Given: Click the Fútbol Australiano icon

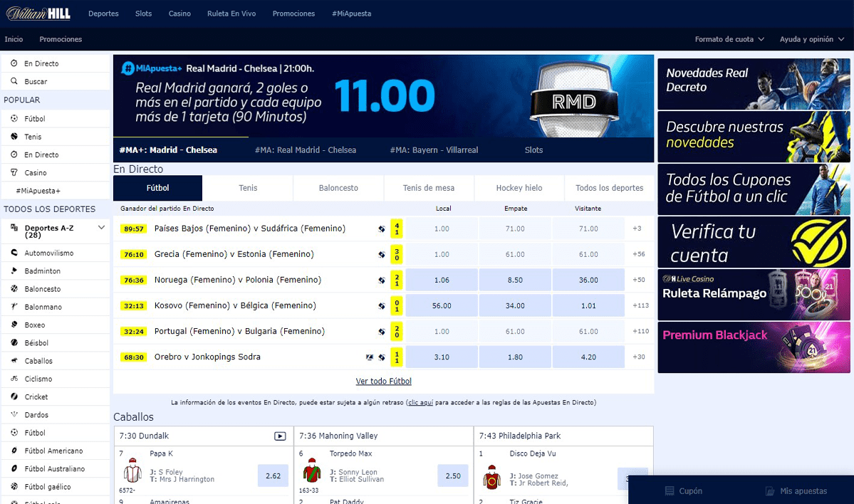Looking at the screenshot, I should pos(14,468).
